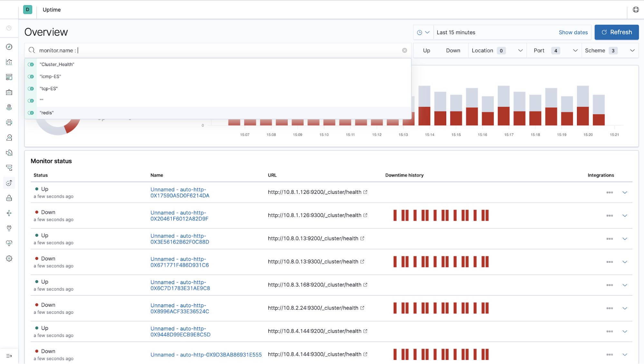
Task: Open Metrics infrastructure icon in sidebar
Action: 9,138
